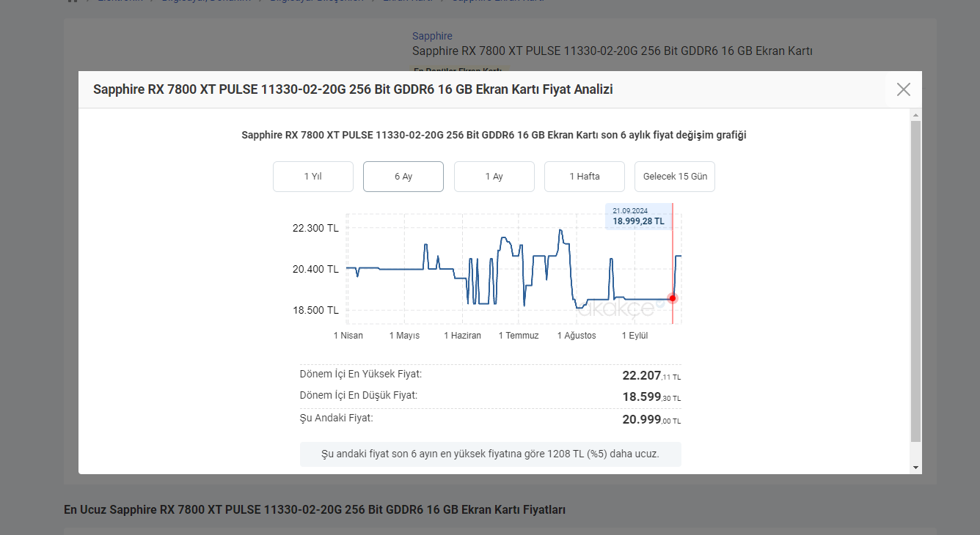Click the En Ucuz Sapphire Fiyatları heading
The width and height of the screenshot is (980, 535).
[x=315, y=509]
